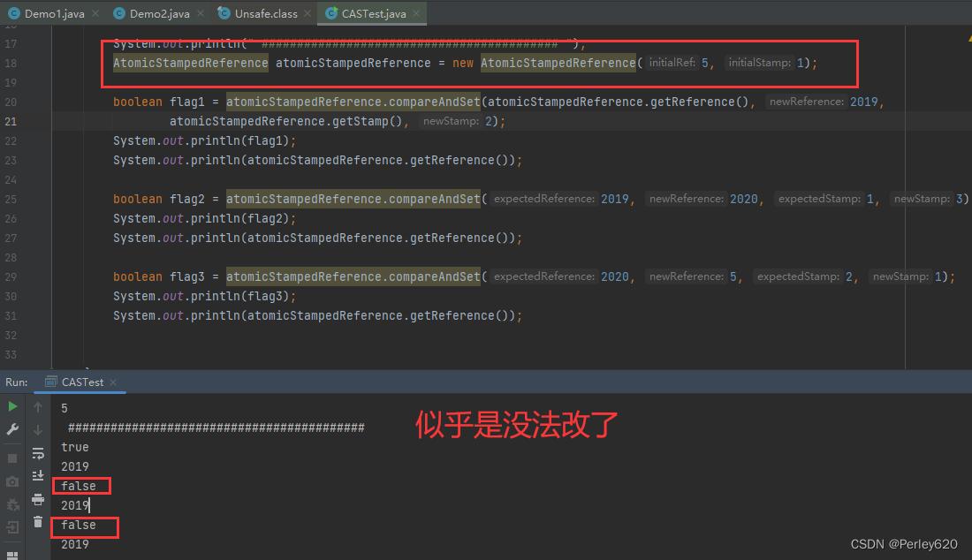The height and width of the screenshot is (560, 972).
Task: Click 'expectedStamp: 2' hint on line 29
Action: (804, 276)
